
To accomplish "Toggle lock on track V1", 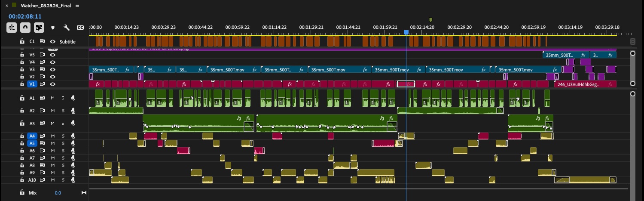I will [x=22, y=84].
